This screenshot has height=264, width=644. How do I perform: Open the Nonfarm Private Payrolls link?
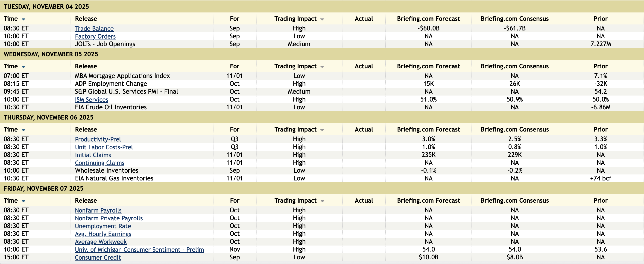click(x=109, y=218)
